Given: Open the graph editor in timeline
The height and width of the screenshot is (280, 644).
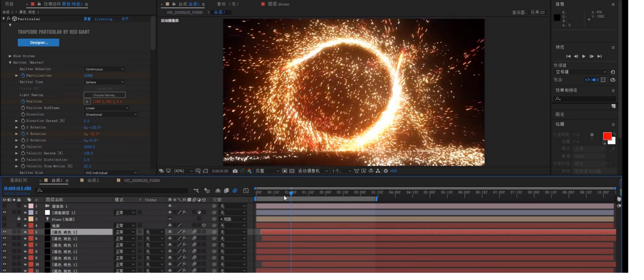Looking at the screenshot, I should point(246,191).
